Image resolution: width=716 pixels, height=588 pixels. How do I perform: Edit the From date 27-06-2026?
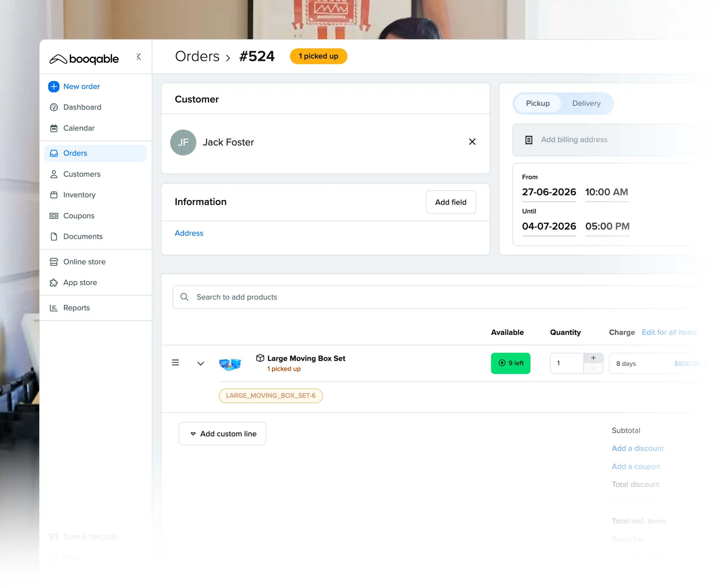(549, 192)
